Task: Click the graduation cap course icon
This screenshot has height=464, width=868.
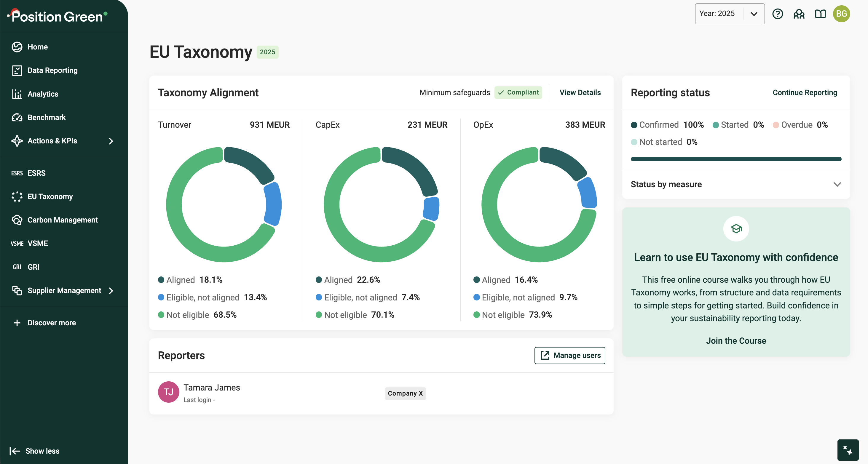Action: [x=736, y=229]
